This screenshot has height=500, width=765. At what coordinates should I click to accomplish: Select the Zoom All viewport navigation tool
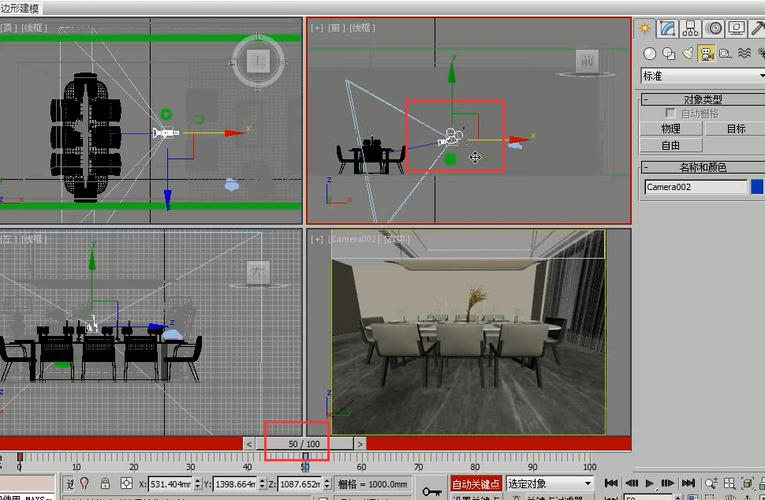pyautogui.click(x=729, y=483)
